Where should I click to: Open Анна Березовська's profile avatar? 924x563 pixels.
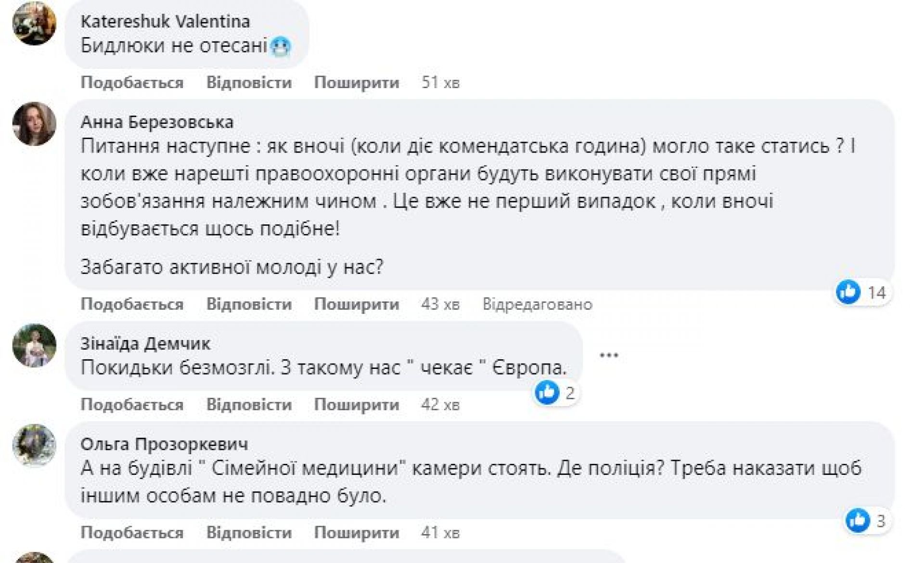click(34, 124)
